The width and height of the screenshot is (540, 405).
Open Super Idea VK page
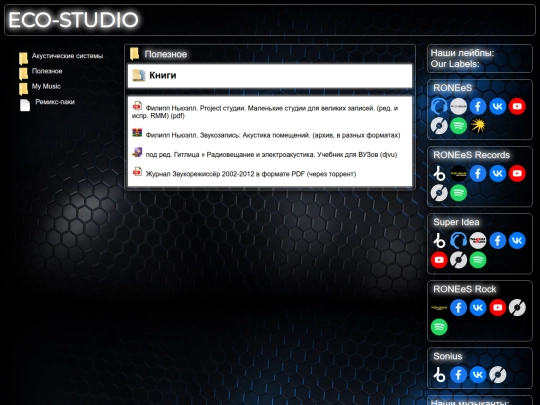(x=517, y=240)
